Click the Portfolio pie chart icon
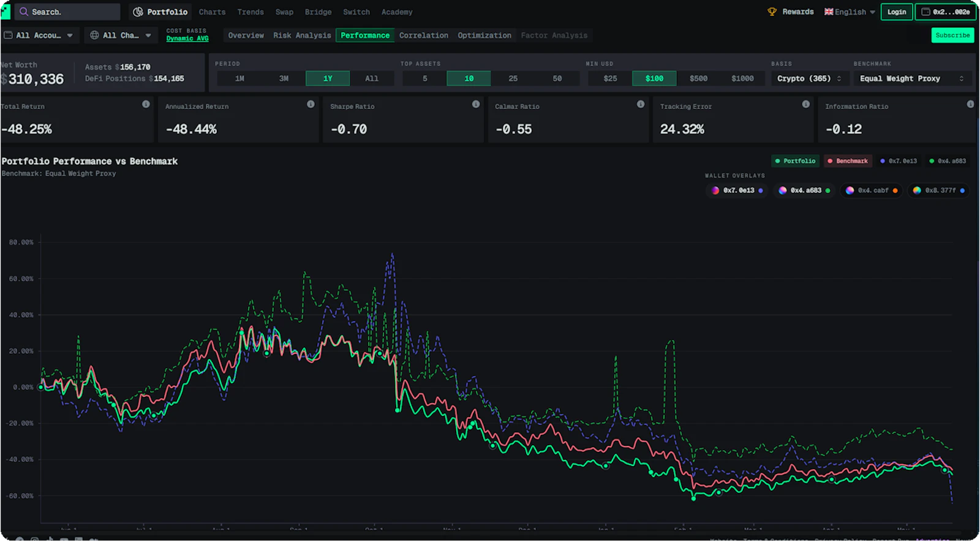 tap(138, 12)
